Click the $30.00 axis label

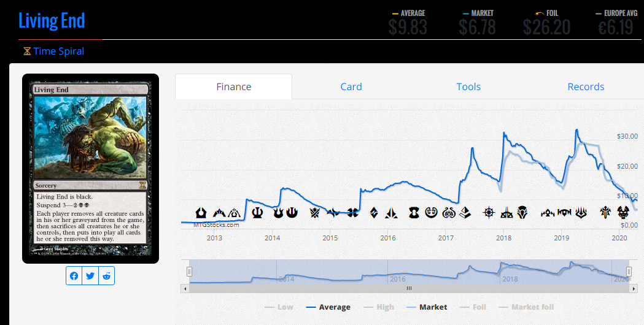[627, 136]
